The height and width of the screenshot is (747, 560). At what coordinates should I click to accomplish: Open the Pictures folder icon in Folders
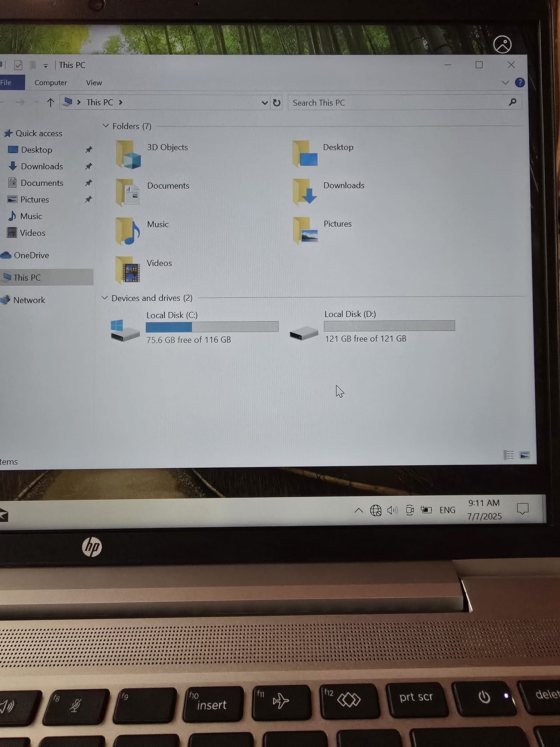coord(305,230)
